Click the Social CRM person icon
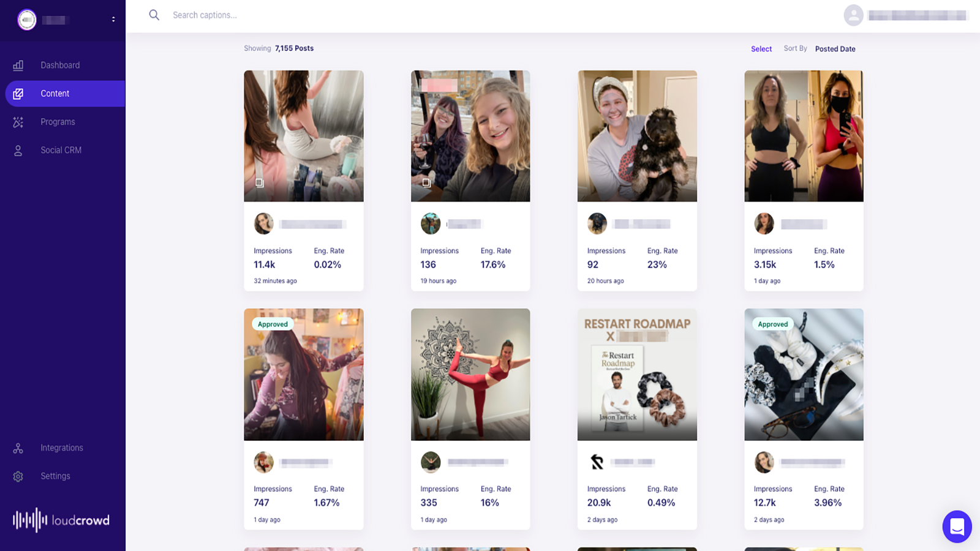 pos(18,151)
